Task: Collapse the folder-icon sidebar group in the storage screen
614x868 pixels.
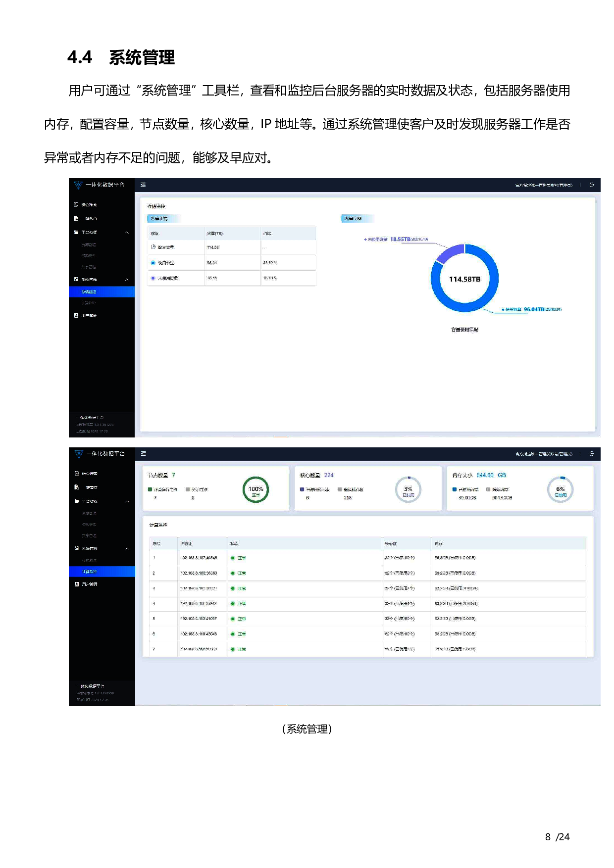Action: coord(127,232)
